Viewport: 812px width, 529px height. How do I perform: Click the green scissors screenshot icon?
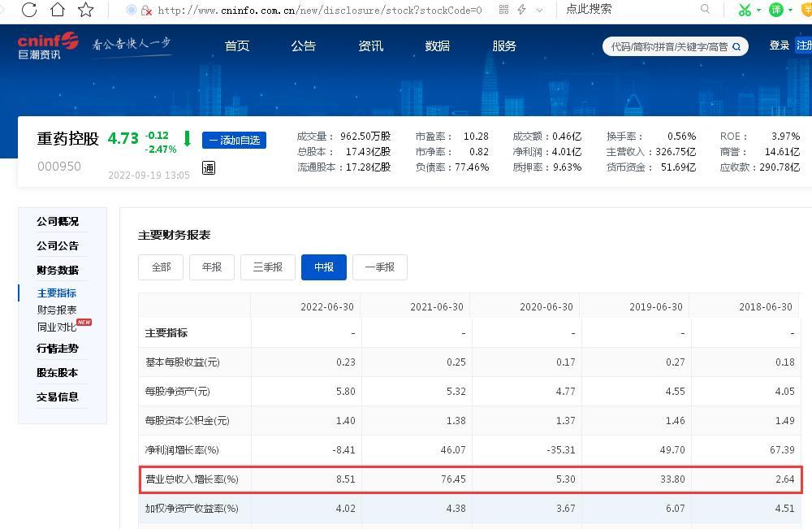point(745,9)
